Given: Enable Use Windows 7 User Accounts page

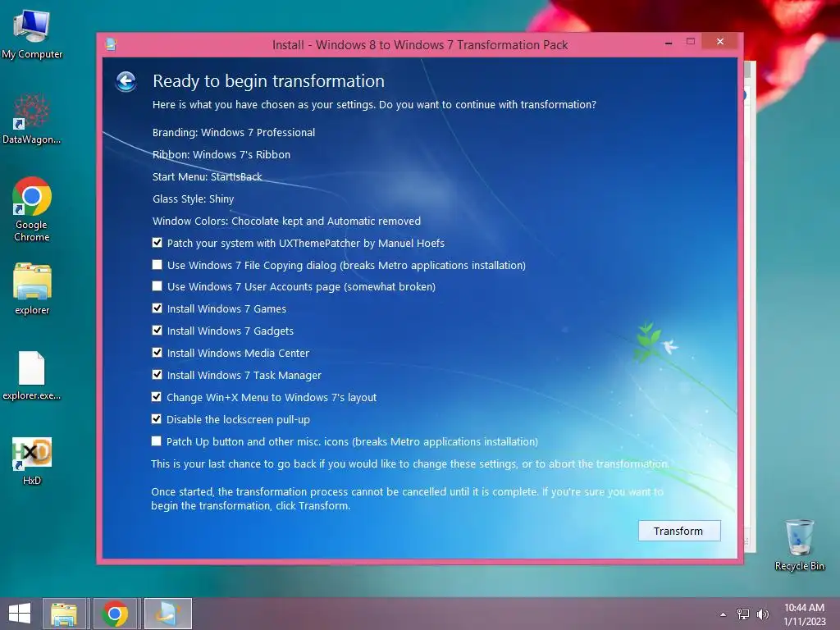Looking at the screenshot, I should coord(157,286).
